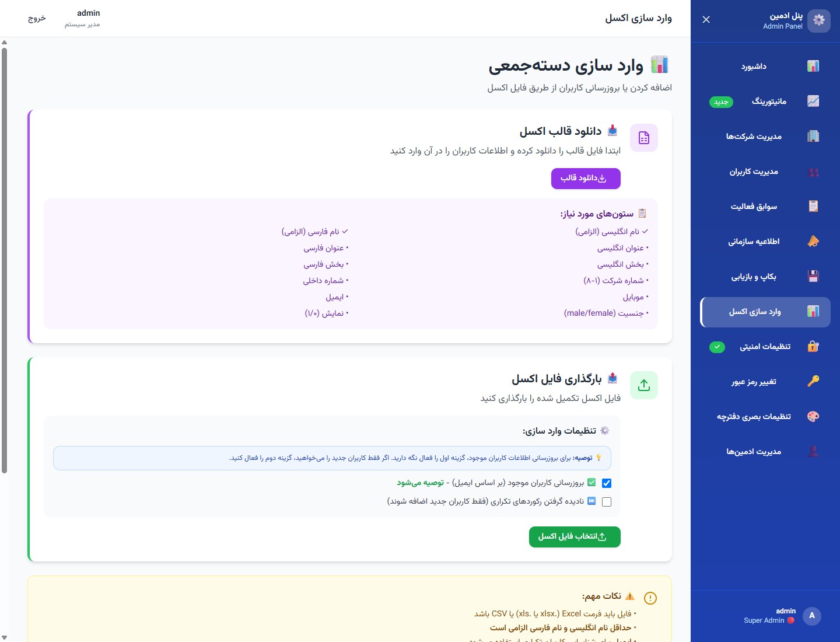Click the company management building icon
This screenshot has height=642, width=840.
coord(813,137)
